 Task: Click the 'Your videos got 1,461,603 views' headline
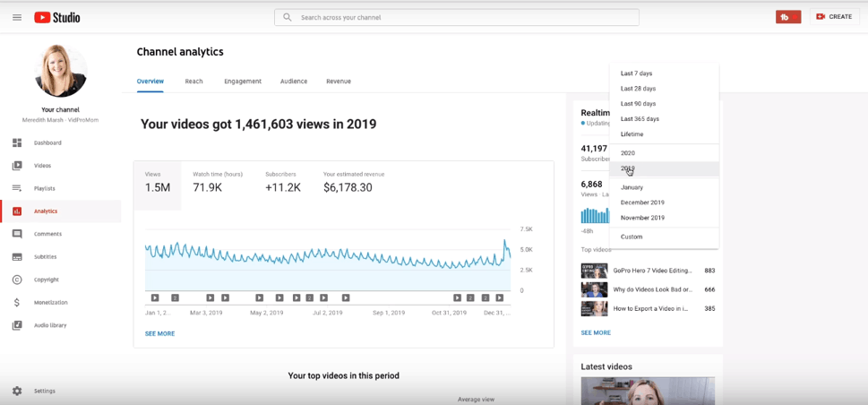(259, 125)
